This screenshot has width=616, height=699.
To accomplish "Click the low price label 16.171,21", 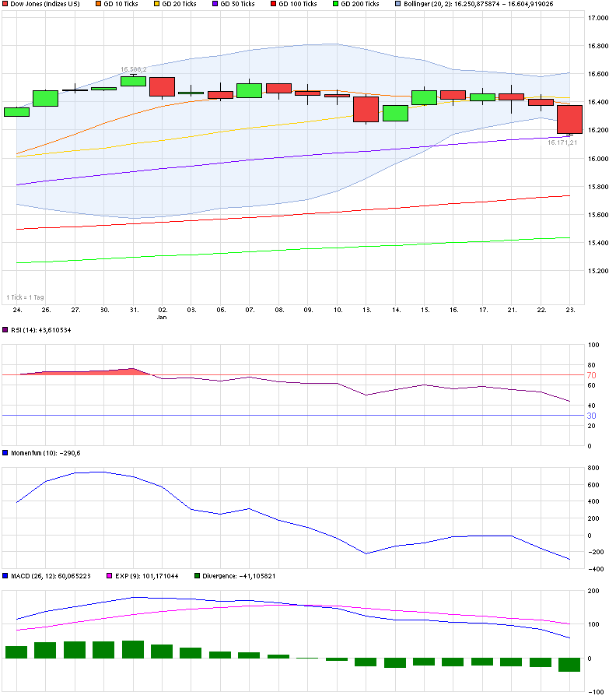I will click(x=562, y=142).
